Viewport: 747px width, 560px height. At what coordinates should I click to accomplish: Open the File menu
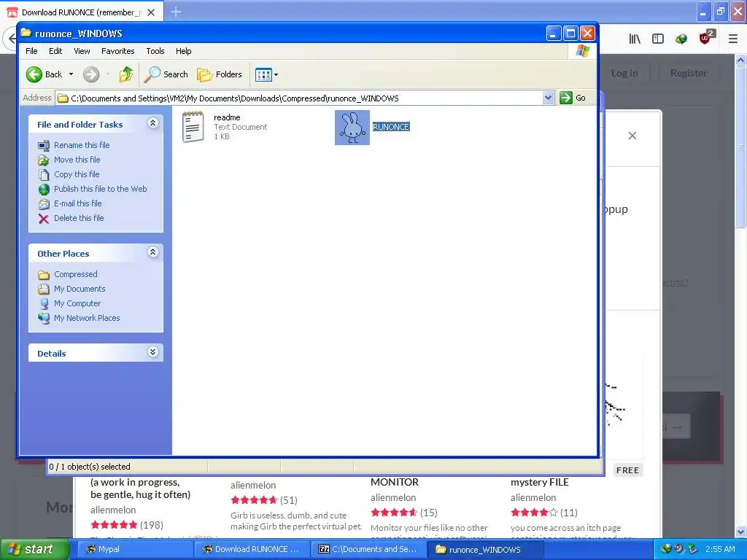(x=31, y=51)
